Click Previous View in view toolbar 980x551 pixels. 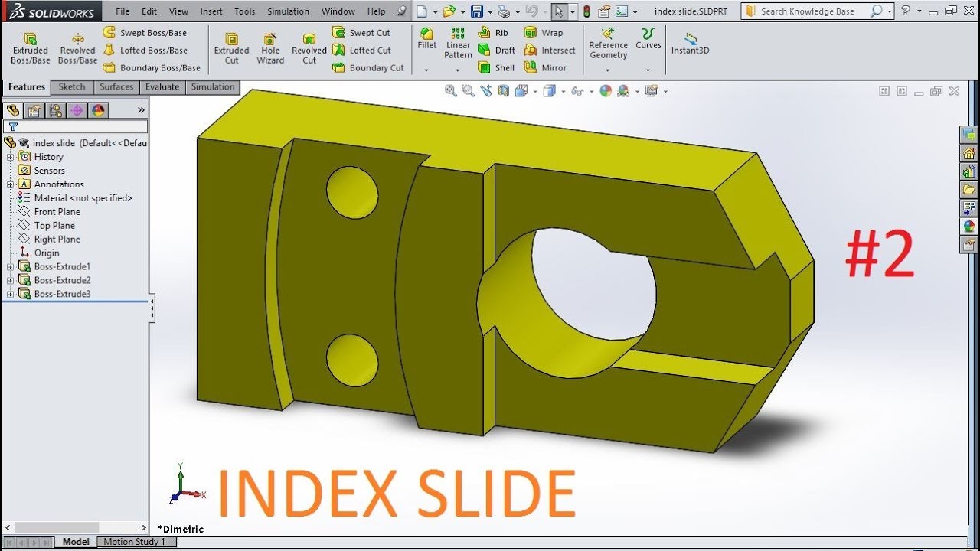pyautogui.click(x=486, y=91)
